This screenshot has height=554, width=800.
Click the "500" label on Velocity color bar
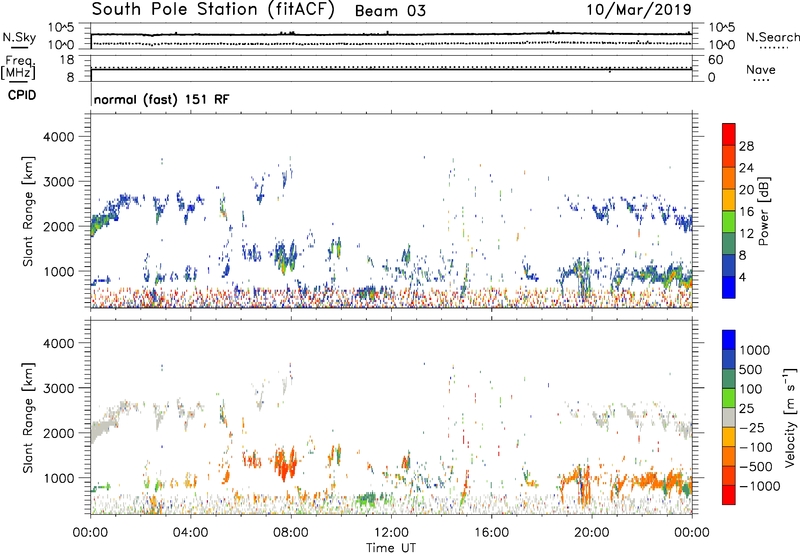pyautogui.click(x=753, y=370)
